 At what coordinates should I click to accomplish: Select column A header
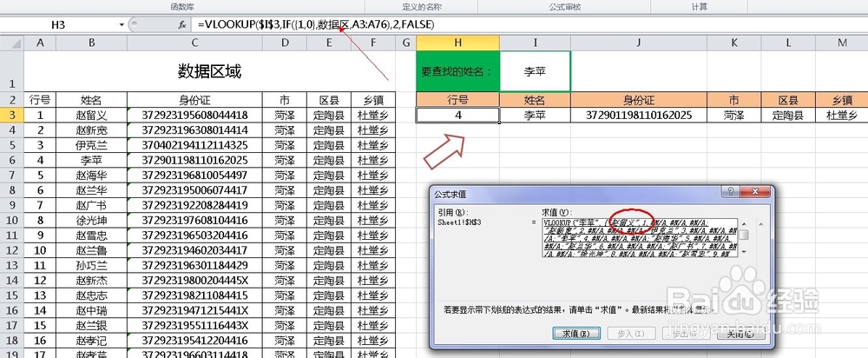(x=40, y=43)
